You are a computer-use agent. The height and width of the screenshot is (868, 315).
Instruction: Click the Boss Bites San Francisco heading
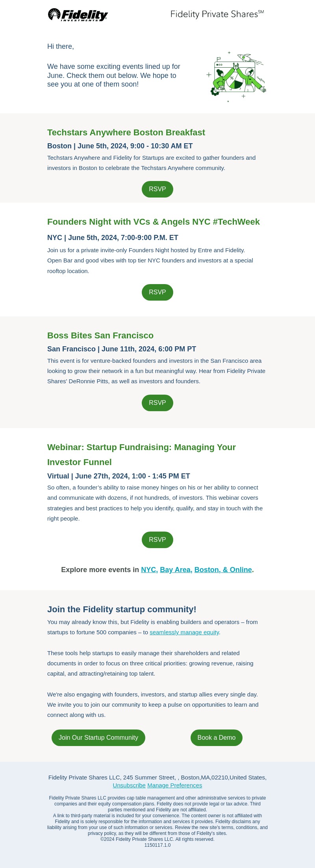point(100,336)
